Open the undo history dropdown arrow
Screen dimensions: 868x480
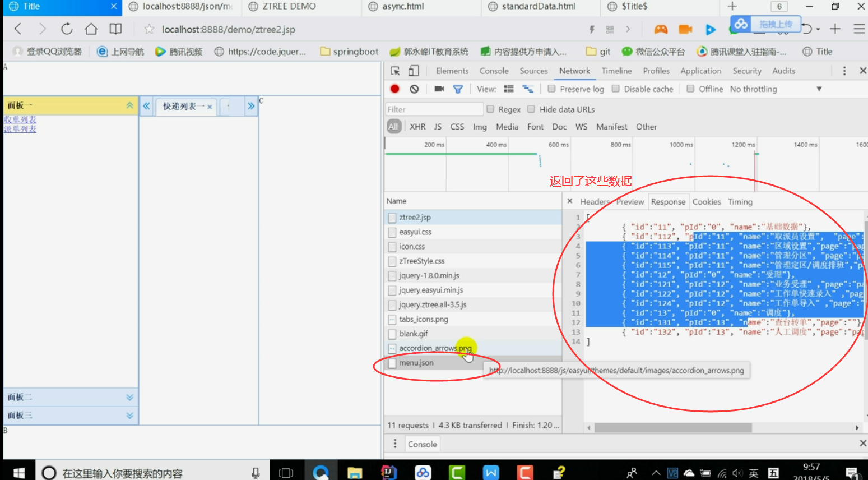[x=818, y=29]
